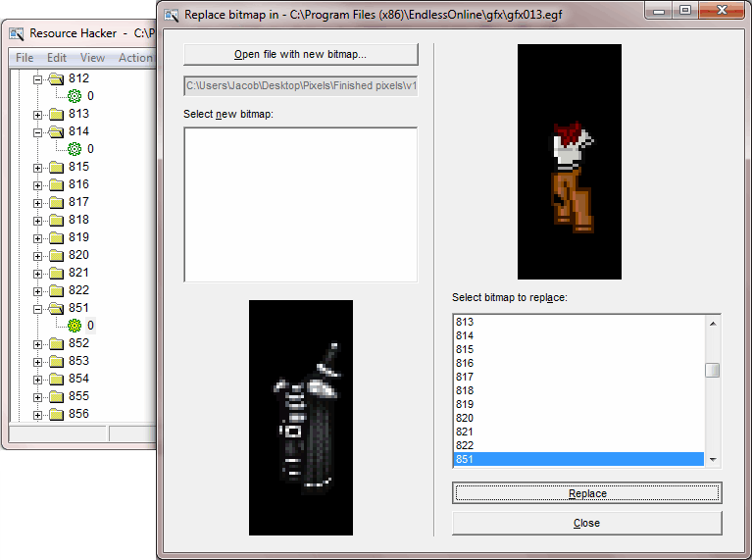The height and width of the screenshot is (560, 752).
Task: Click the folder icon for 819
Action: click(56, 237)
